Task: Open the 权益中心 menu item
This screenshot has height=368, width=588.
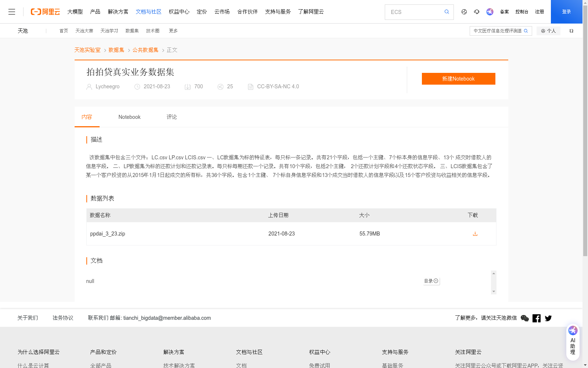Action: pyautogui.click(x=179, y=12)
